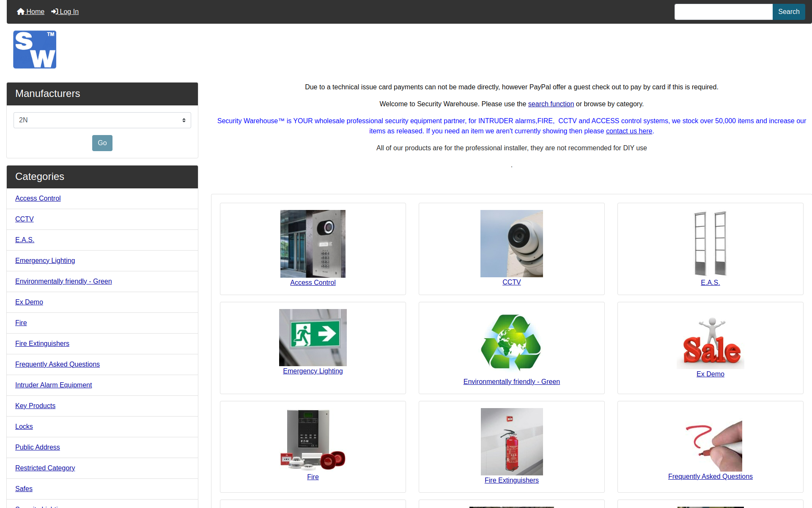The width and height of the screenshot is (812, 508).
Task: Open the green recycling globe image
Action: click(512, 343)
